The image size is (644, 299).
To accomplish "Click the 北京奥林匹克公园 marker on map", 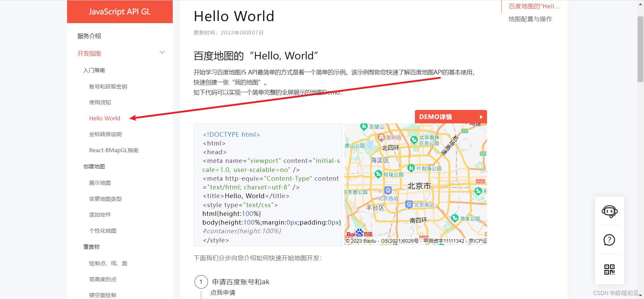I will [414, 140].
